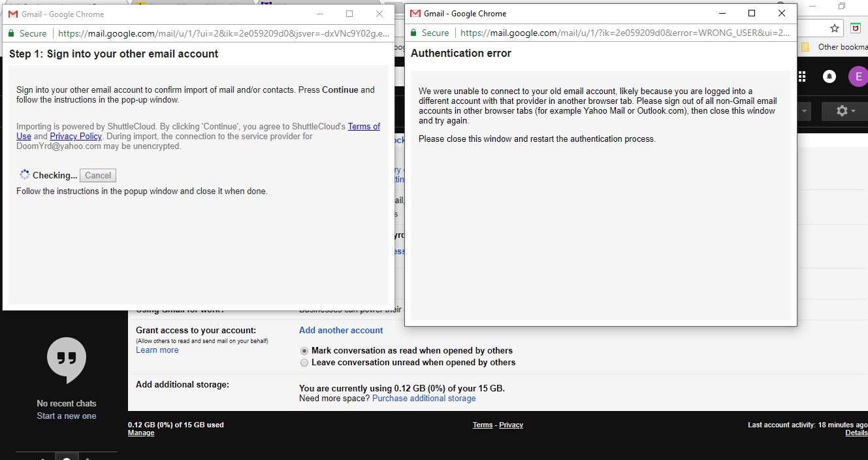Viewport: 868px width, 460px height.
Task: Click the URL bar of the Step 1 window
Action: tap(223, 33)
